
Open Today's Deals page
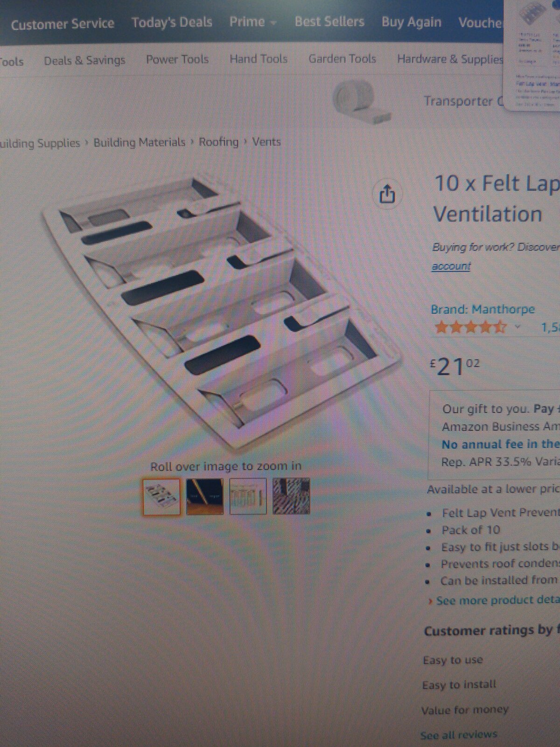[172, 22]
